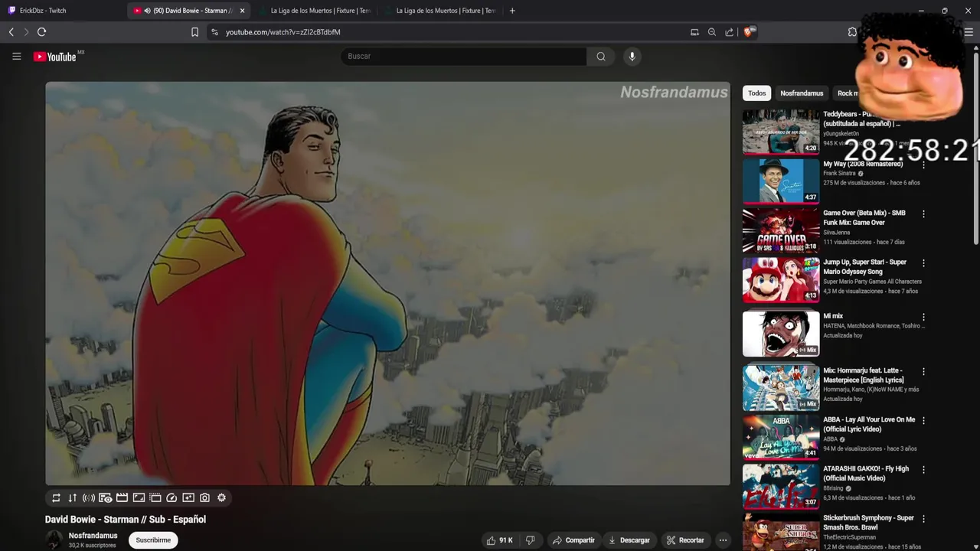Open options menu for My Way video
Image resolution: width=980 pixels, height=551 pixels.
pyautogui.click(x=923, y=165)
